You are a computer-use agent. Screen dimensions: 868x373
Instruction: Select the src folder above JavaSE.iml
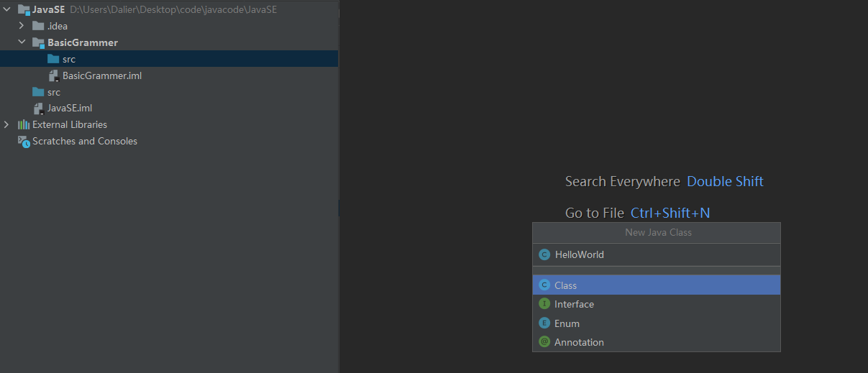pyautogui.click(x=54, y=92)
